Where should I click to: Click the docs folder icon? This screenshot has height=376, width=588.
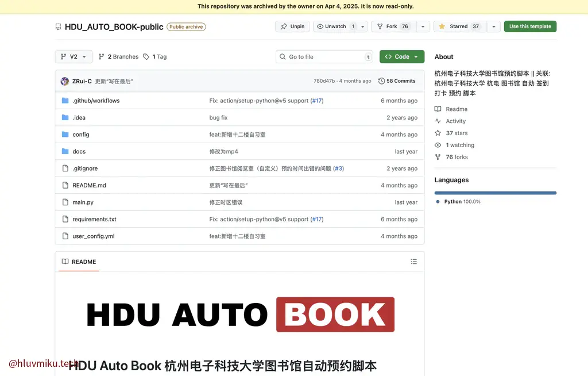click(x=65, y=151)
